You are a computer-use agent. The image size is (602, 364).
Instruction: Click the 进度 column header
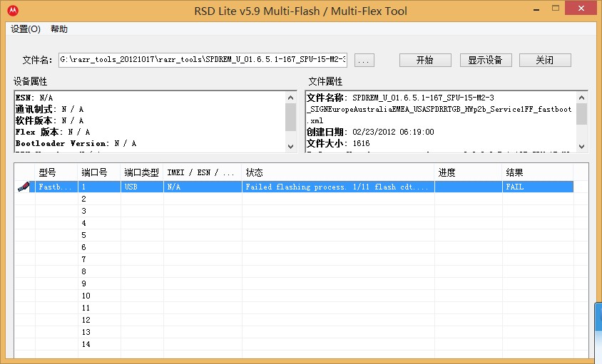pos(469,172)
